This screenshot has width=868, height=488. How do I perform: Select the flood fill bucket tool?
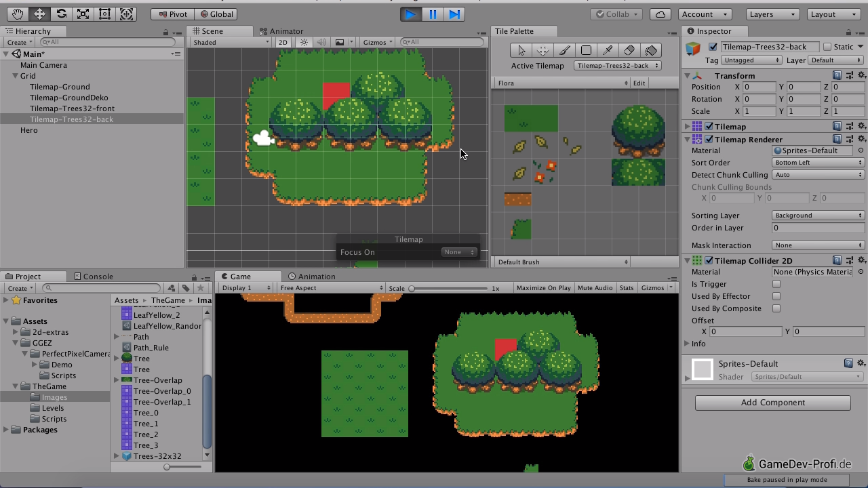(x=651, y=50)
